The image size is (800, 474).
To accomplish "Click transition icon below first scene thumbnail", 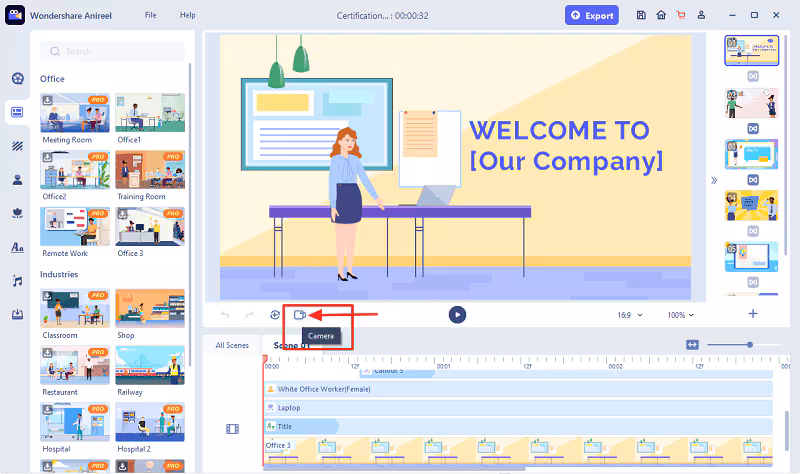I will pos(753,77).
